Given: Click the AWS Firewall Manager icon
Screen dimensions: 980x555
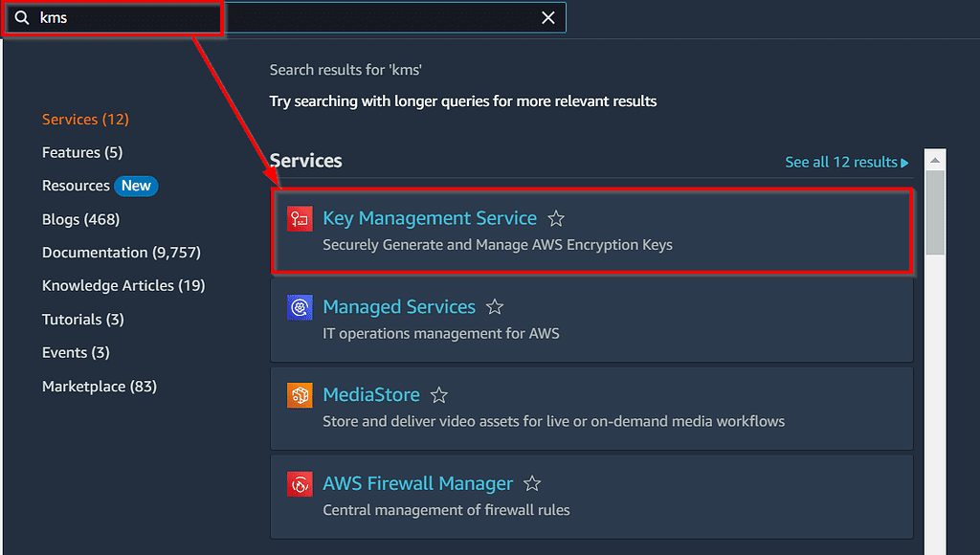Looking at the screenshot, I should (x=300, y=483).
